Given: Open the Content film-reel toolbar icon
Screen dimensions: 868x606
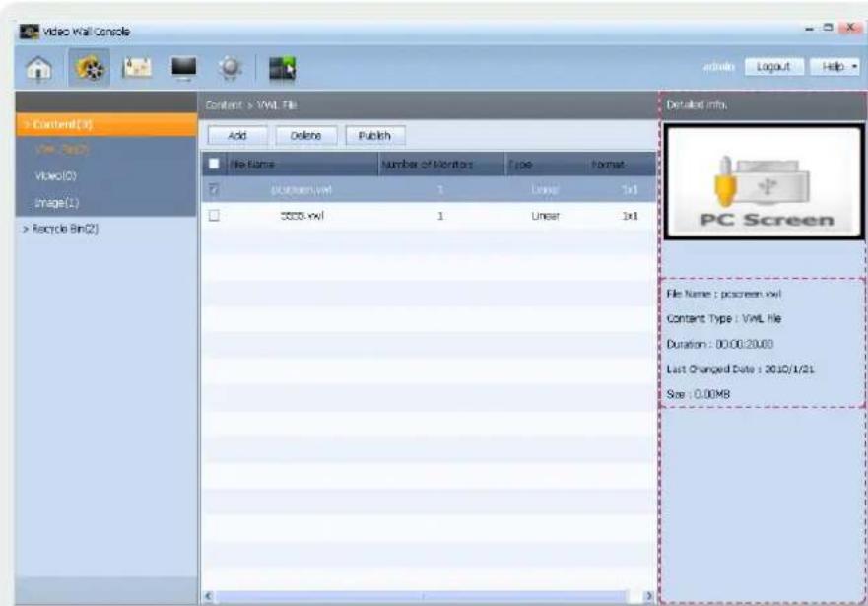Looking at the screenshot, I should pos(89,68).
